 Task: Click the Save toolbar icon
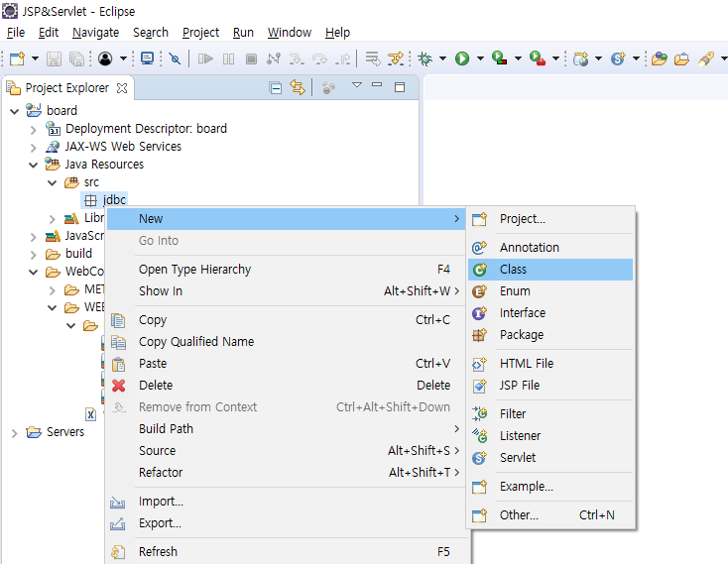point(54,58)
